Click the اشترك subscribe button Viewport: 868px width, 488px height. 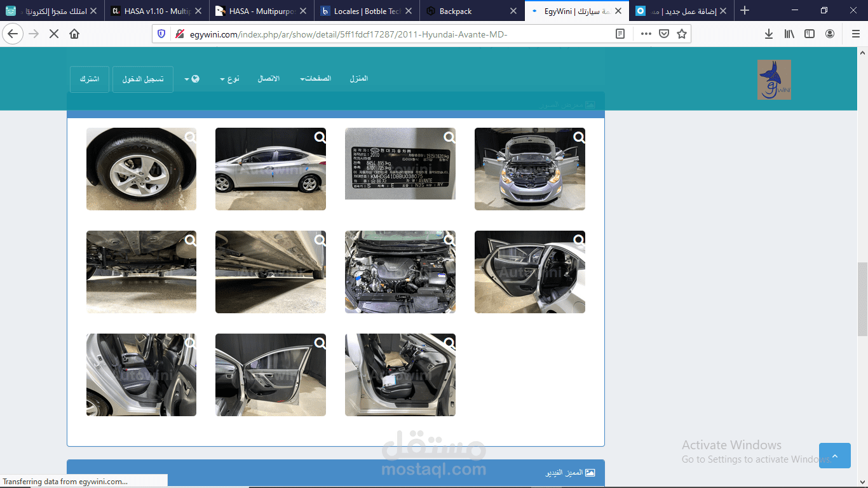90,79
